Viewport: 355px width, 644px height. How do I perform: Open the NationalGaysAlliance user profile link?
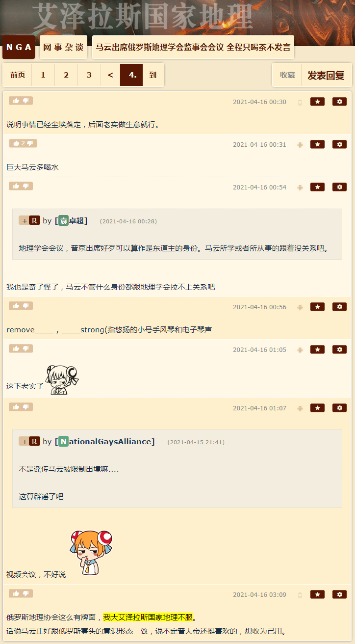[x=106, y=442]
